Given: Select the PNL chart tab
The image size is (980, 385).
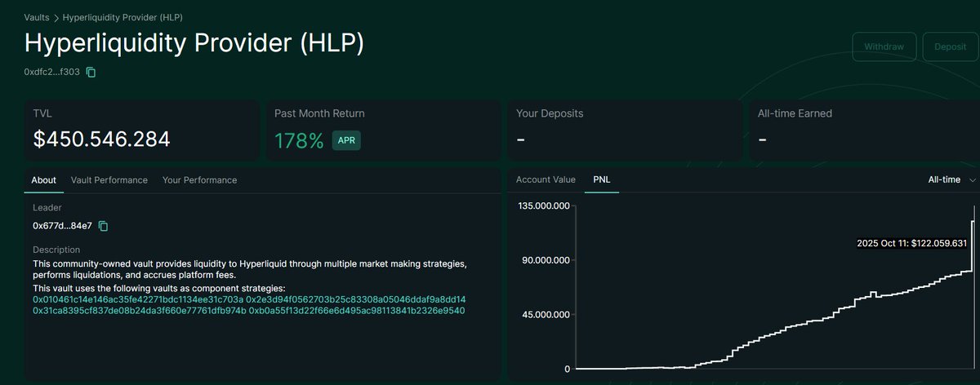Looking at the screenshot, I should pyautogui.click(x=601, y=179).
